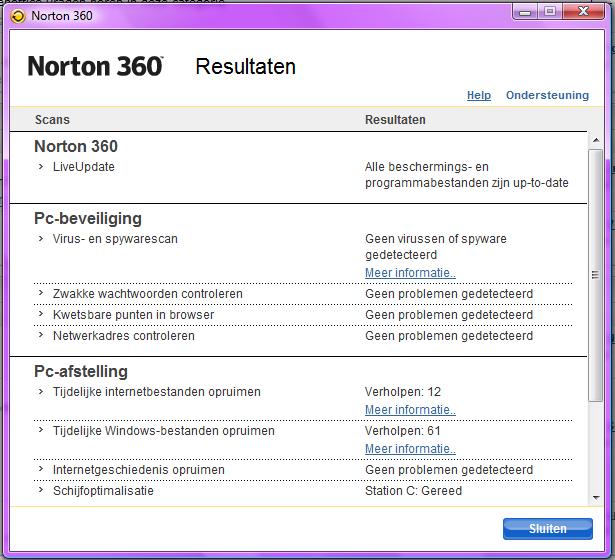Click the scrollbar down arrow

click(x=596, y=498)
